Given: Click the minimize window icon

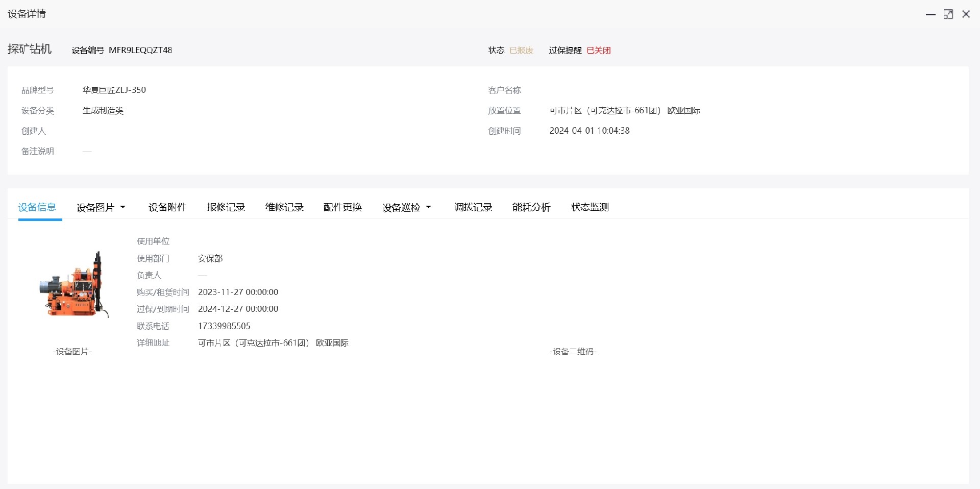Looking at the screenshot, I should coord(930,14).
